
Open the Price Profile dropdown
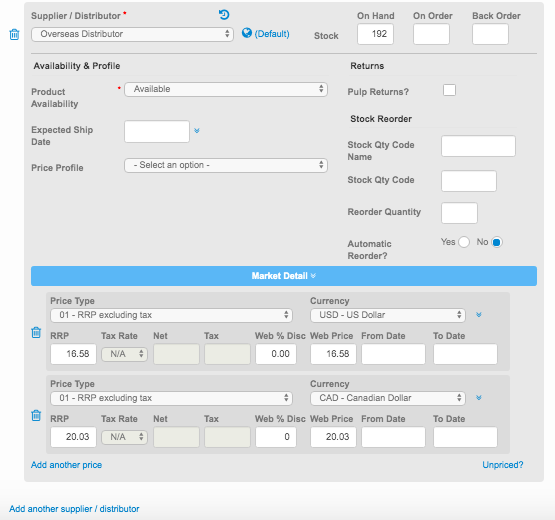point(226,165)
